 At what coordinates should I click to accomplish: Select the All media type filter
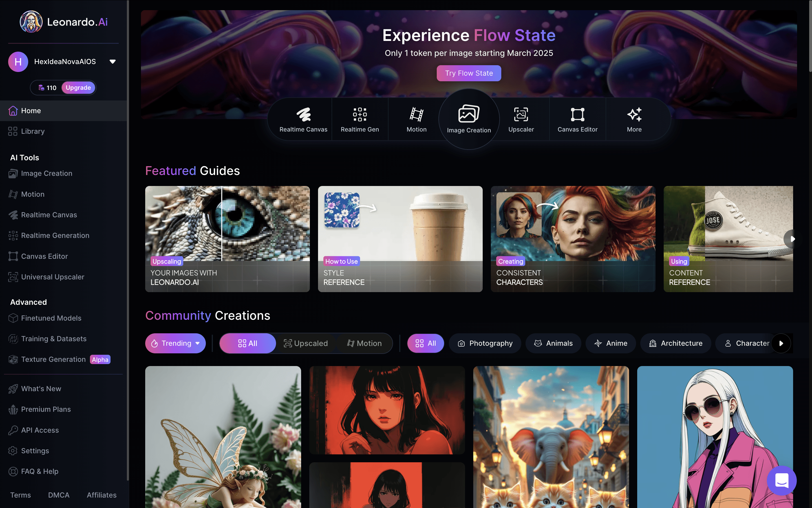tap(248, 343)
